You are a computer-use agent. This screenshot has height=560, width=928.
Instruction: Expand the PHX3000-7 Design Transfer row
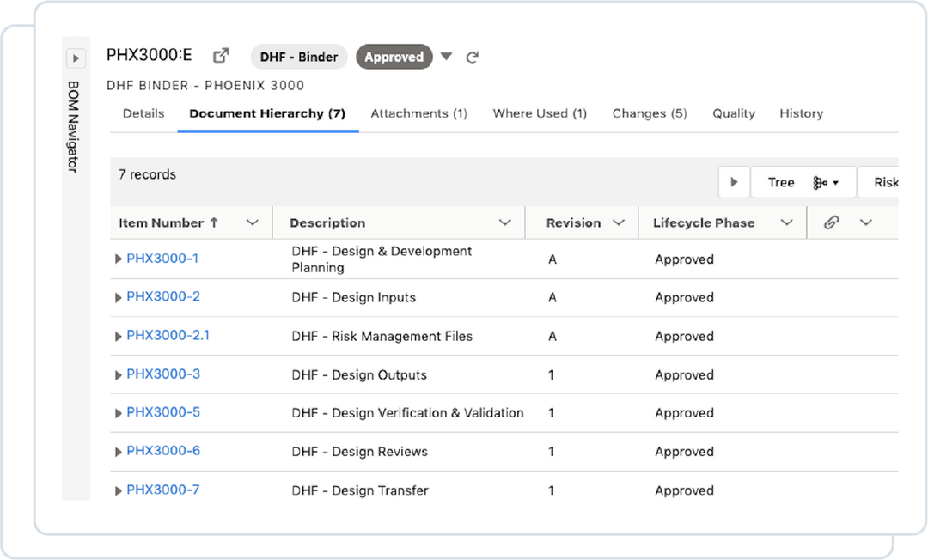click(119, 490)
